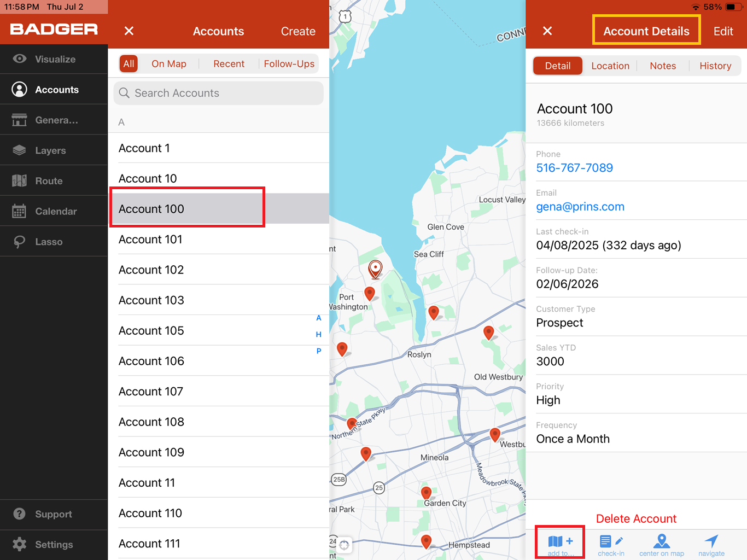Tap Edit in Account Details
The width and height of the screenshot is (747, 560).
coord(723,31)
